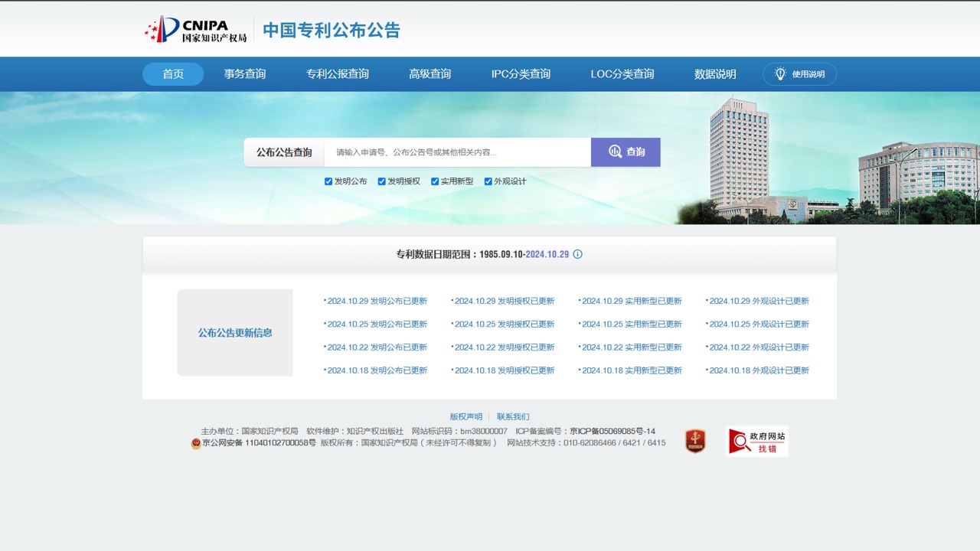Open the 高级查询 page

(430, 74)
